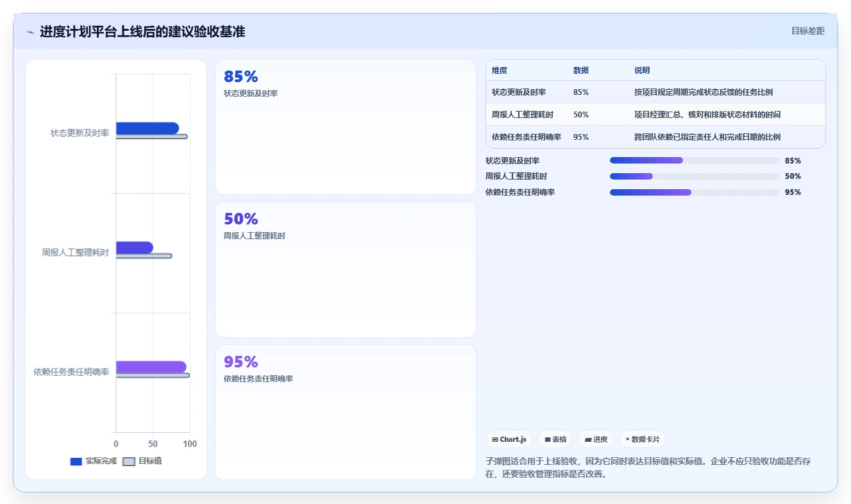Click the 状态更新及时率 caption under 85% card
Viewport: 851px width, 504px height.
coord(251,94)
